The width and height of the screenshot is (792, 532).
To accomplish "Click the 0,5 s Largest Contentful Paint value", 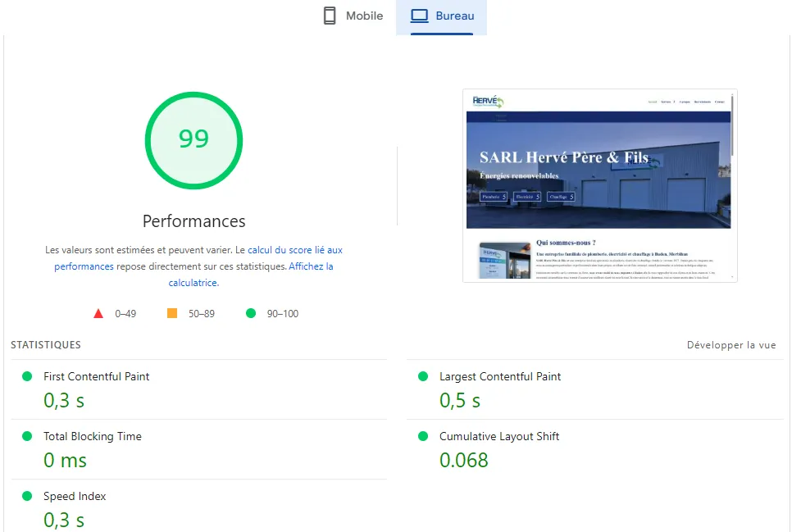I will (460, 401).
